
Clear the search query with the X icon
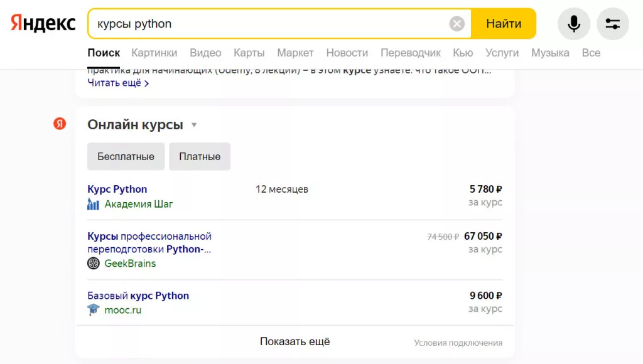(x=457, y=24)
